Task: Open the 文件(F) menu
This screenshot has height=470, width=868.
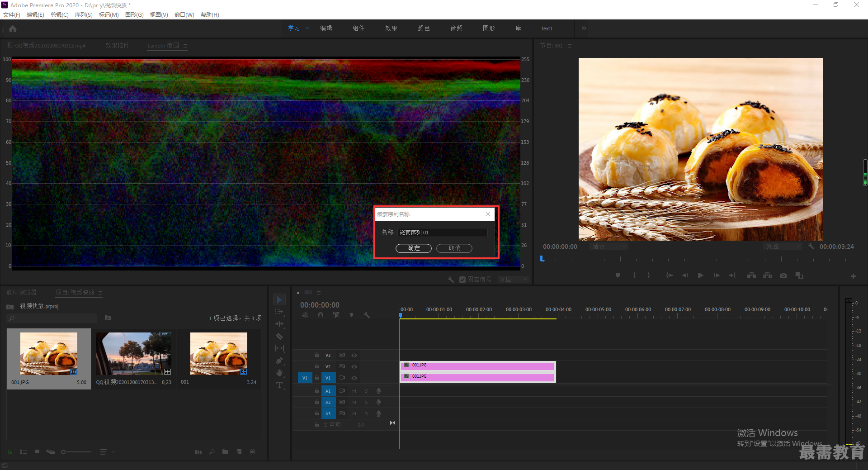Action: point(12,15)
